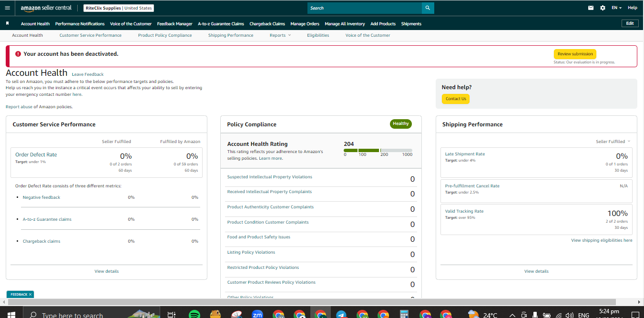The height and width of the screenshot is (318, 644).
Task: Click Chargeback claims metric link
Action: [x=41, y=241]
